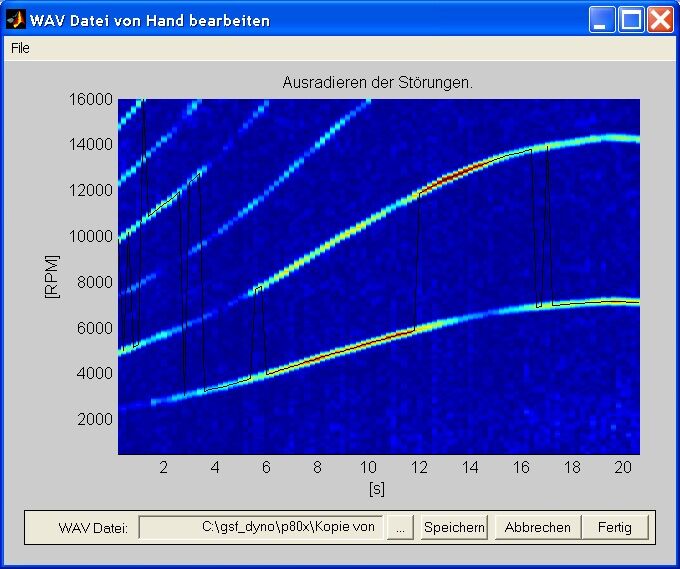
Task: Click the red segment on the lower curve
Action: (x=330, y=355)
